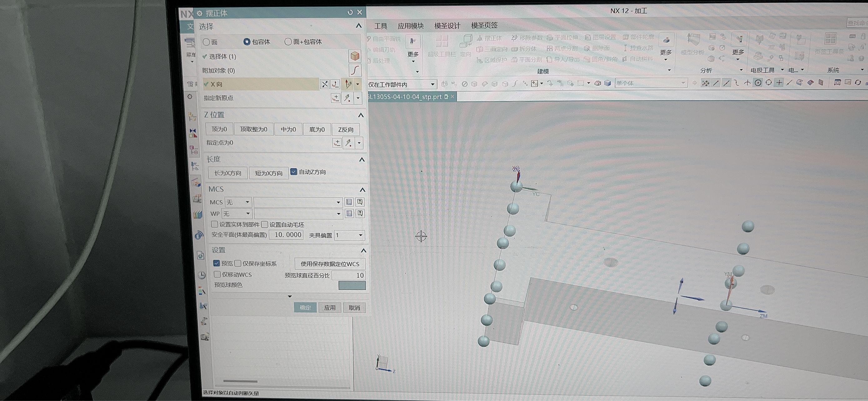This screenshot has height=401, width=868.
Task: Select the 包容体 radio option
Action: [257, 42]
